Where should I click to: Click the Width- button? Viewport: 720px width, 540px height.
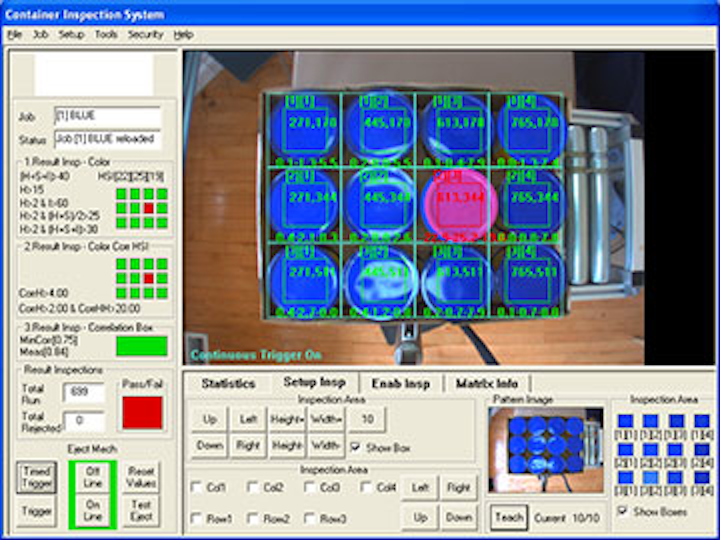326,445
